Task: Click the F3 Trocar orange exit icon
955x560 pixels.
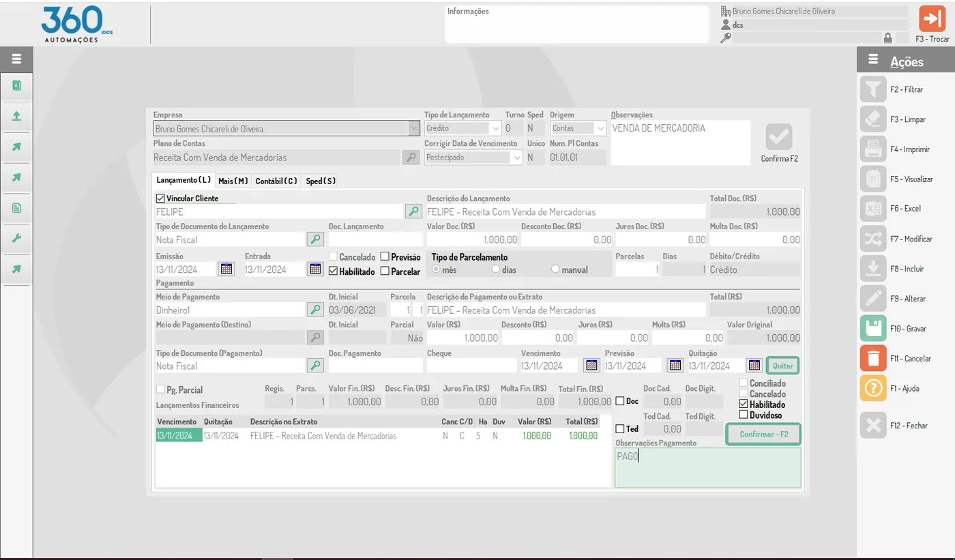Action: coord(932,19)
